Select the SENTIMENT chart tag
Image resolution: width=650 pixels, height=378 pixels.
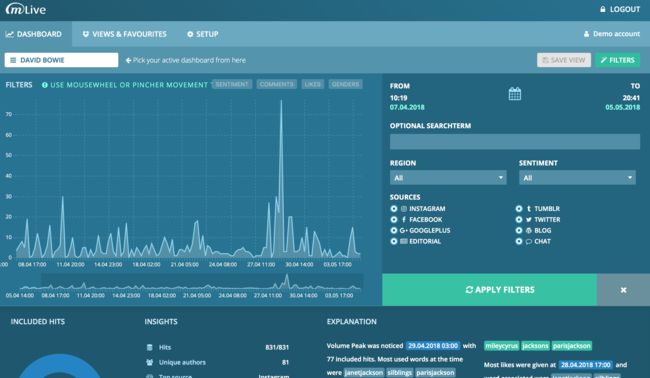point(232,84)
